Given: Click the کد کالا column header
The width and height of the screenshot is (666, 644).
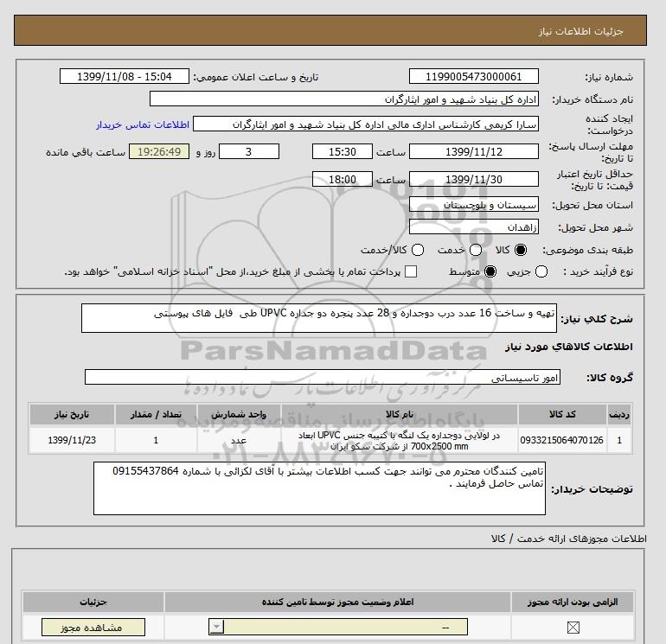Looking at the screenshot, I should coord(562,414).
